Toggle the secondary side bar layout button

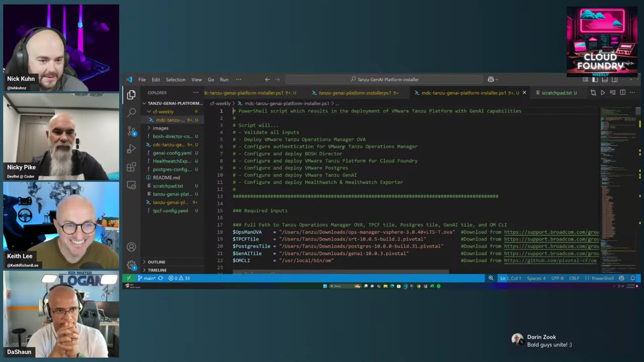click(x=614, y=79)
